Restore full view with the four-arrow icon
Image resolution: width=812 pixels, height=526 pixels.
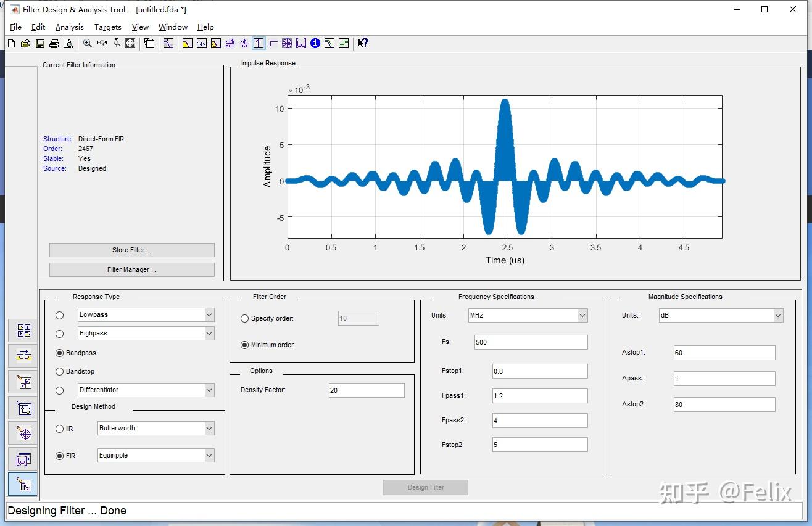click(x=130, y=43)
